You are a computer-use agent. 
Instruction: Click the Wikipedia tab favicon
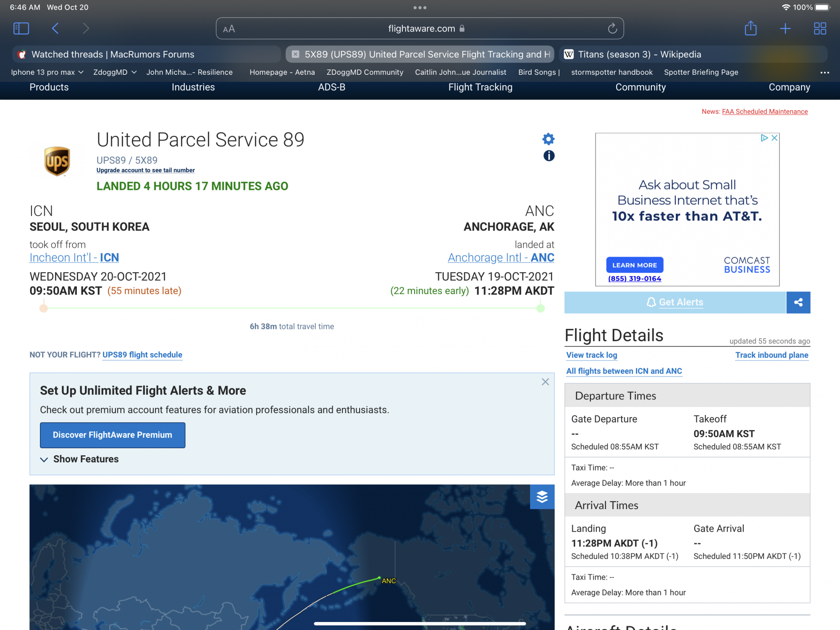click(569, 54)
